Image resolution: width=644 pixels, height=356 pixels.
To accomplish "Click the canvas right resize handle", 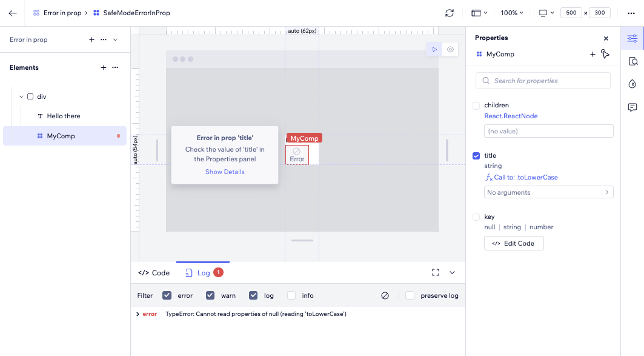I will click(x=447, y=150).
